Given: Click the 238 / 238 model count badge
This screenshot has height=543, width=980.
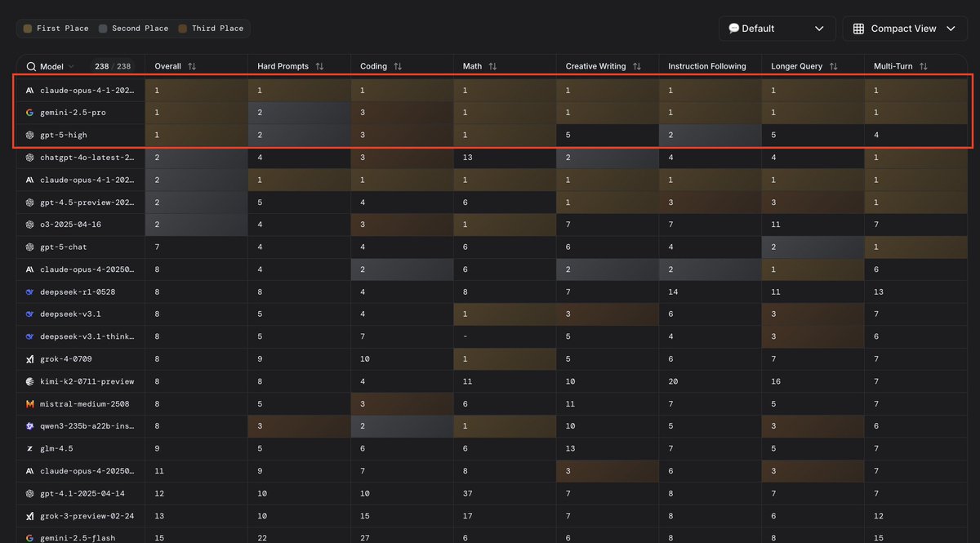Looking at the screenshot, I should pyautogui.click(x=114, y=67).
